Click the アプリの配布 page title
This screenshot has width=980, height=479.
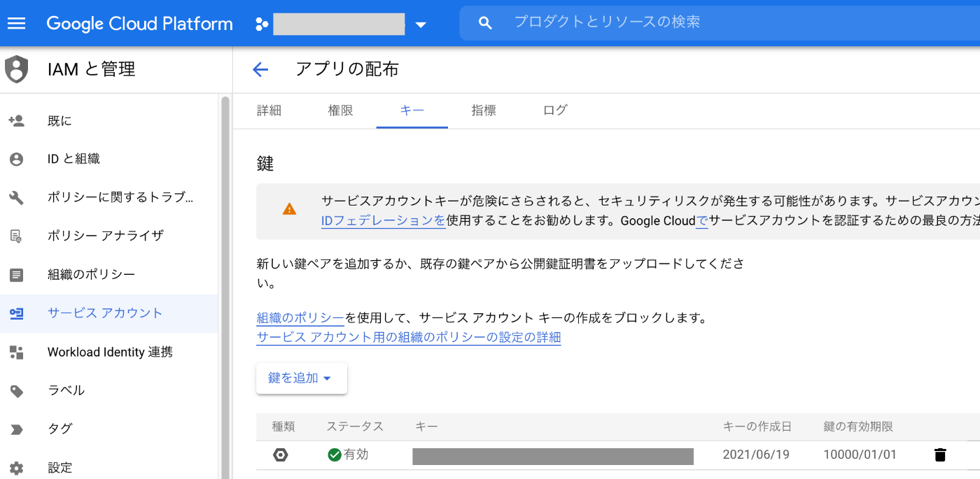[347, 69]
